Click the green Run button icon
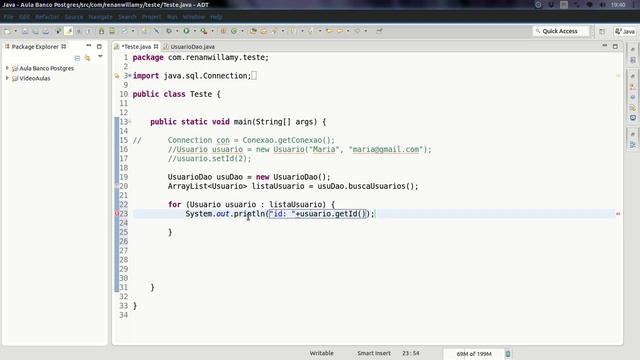Image resolution: width=640 pixels, height=360 pixels. tap(186, 31)
